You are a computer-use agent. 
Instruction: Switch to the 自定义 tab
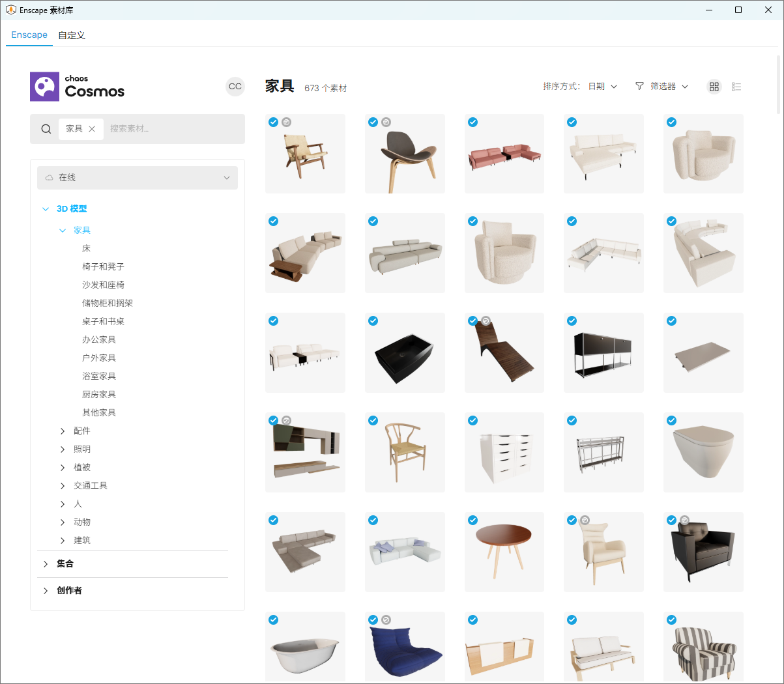click(x=72, y=35)
